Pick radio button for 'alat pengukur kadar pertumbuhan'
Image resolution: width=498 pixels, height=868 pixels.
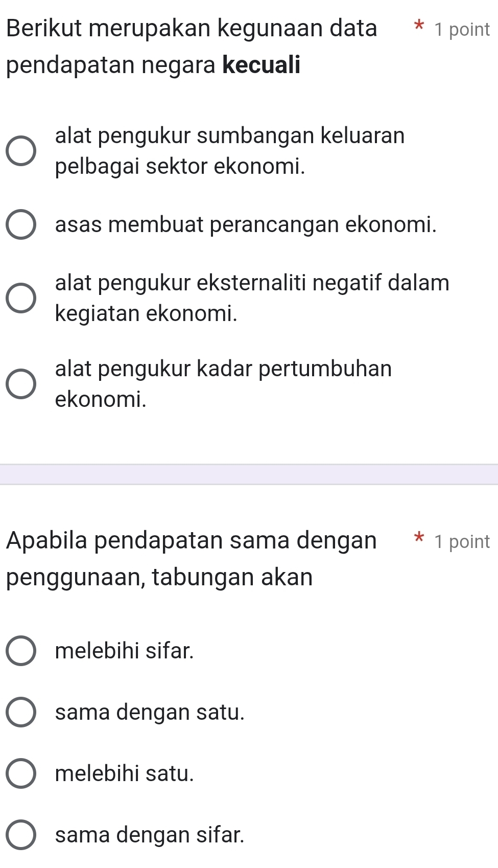21,383
